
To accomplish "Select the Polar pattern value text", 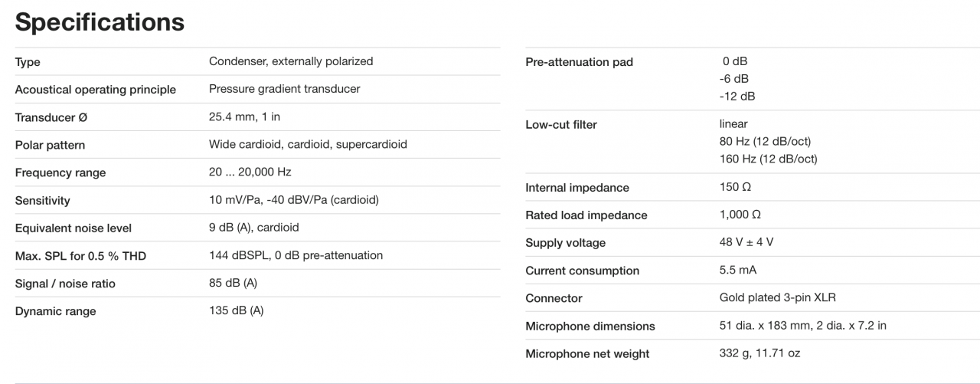I will [308, 144].
